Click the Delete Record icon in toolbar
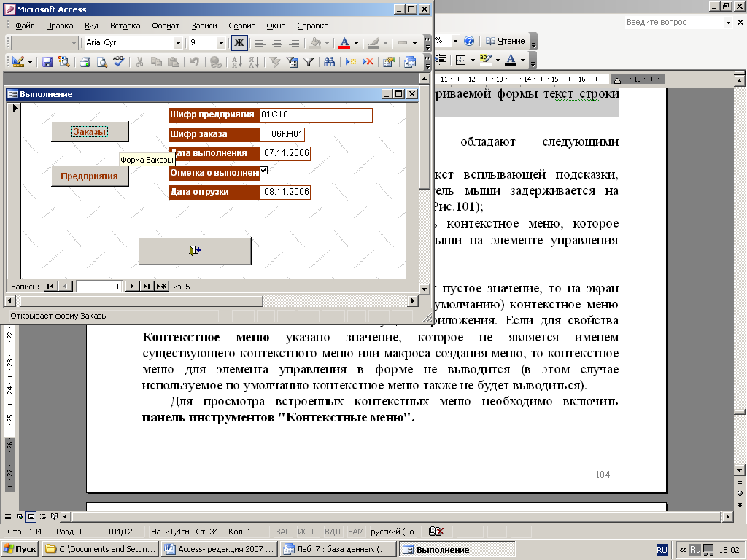 [x=368, y=61]
